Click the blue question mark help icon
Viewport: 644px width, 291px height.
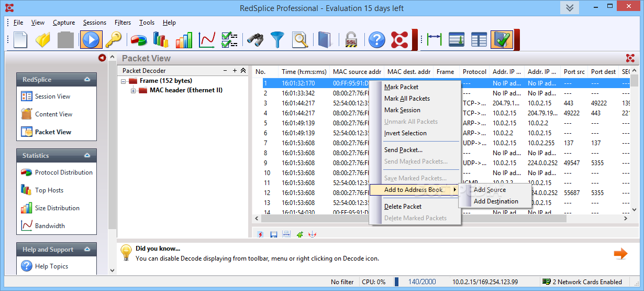[376, 40]
